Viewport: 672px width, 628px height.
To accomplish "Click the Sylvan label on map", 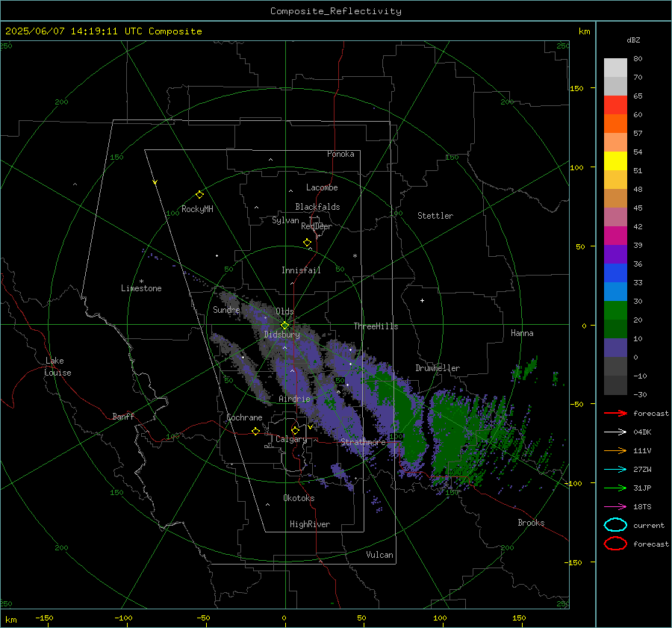I will click(x=285, y=220).
